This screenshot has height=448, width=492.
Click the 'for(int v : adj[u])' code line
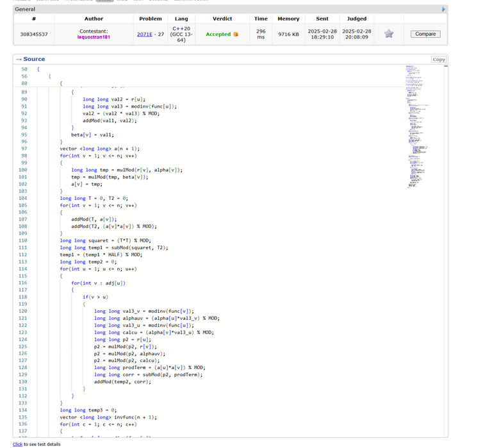[x=98, y=283]
